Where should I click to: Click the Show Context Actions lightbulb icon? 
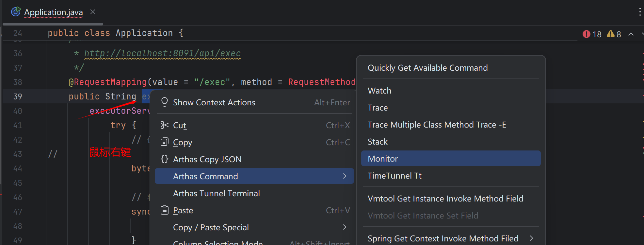(165, 102)
